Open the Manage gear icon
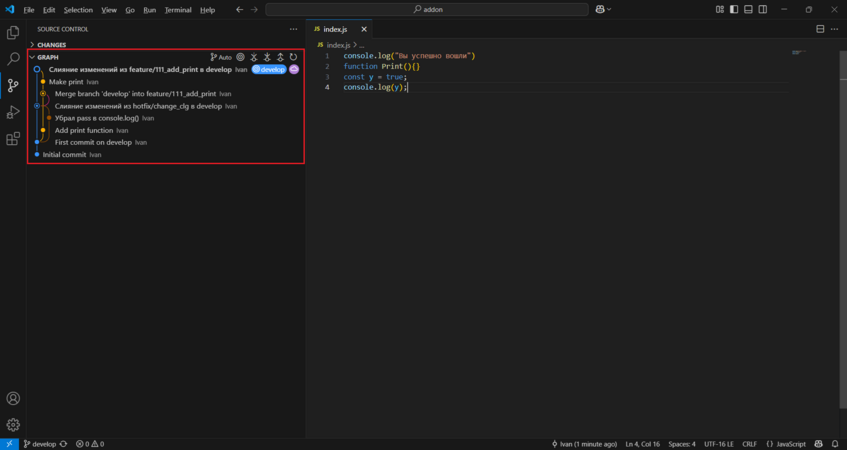847x450 pixels. tap(13, 425)
